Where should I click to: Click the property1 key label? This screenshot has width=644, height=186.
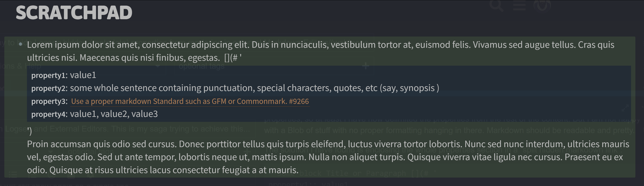[49, 75]
